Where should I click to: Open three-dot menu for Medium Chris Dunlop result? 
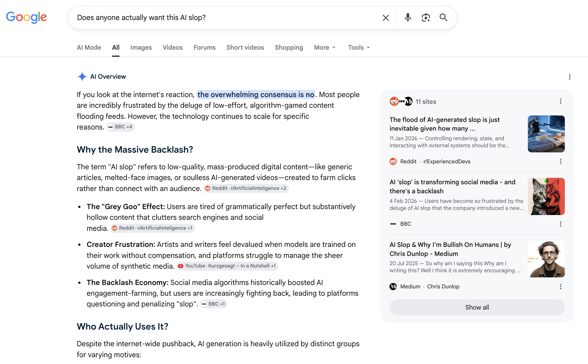click(x=561, y=287)
